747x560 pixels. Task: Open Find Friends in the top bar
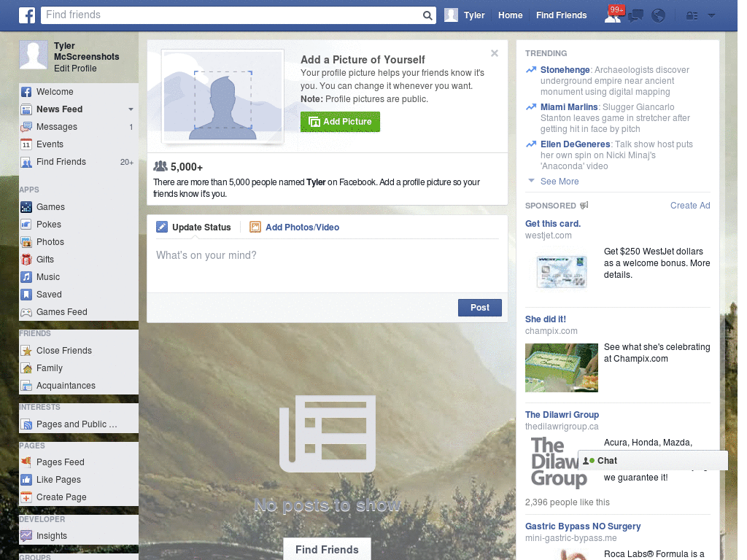pos(561,15)
